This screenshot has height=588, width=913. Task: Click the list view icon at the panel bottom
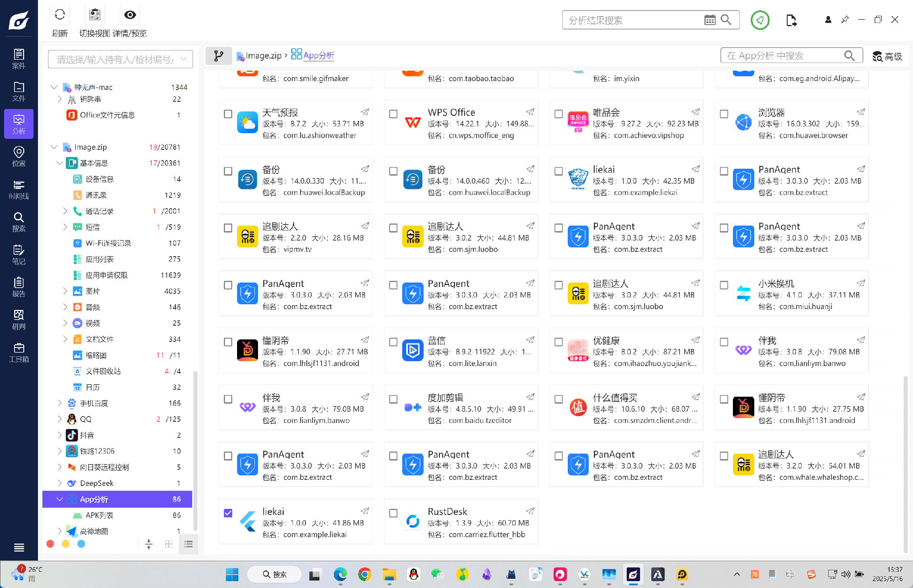point(189,544)
